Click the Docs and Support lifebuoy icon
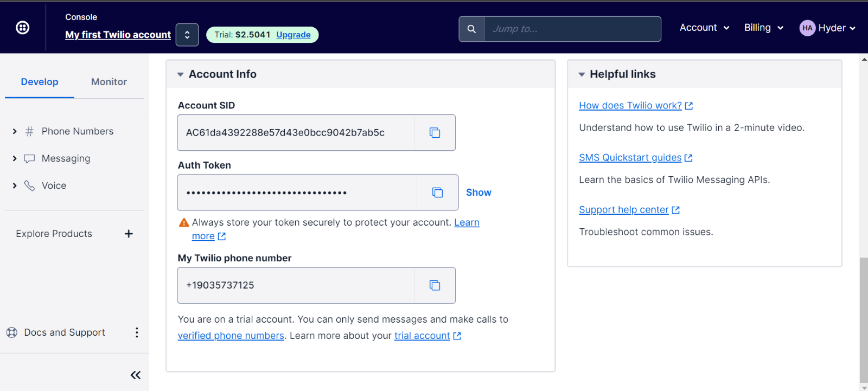Screen dimensions: 868x391 pyautogui.click(x=12, y=332)
